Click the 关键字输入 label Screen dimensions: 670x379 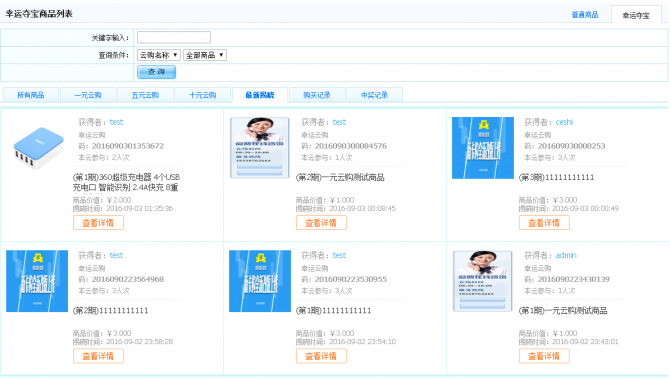(110, 38)
